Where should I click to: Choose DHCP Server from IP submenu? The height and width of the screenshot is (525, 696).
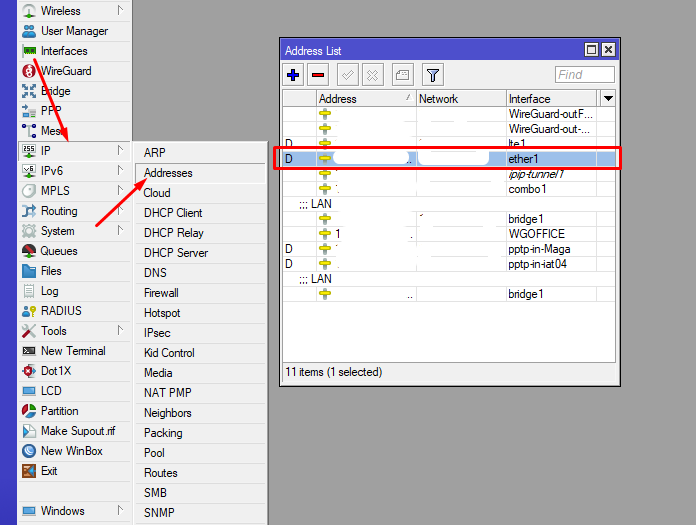coord(175,253)
